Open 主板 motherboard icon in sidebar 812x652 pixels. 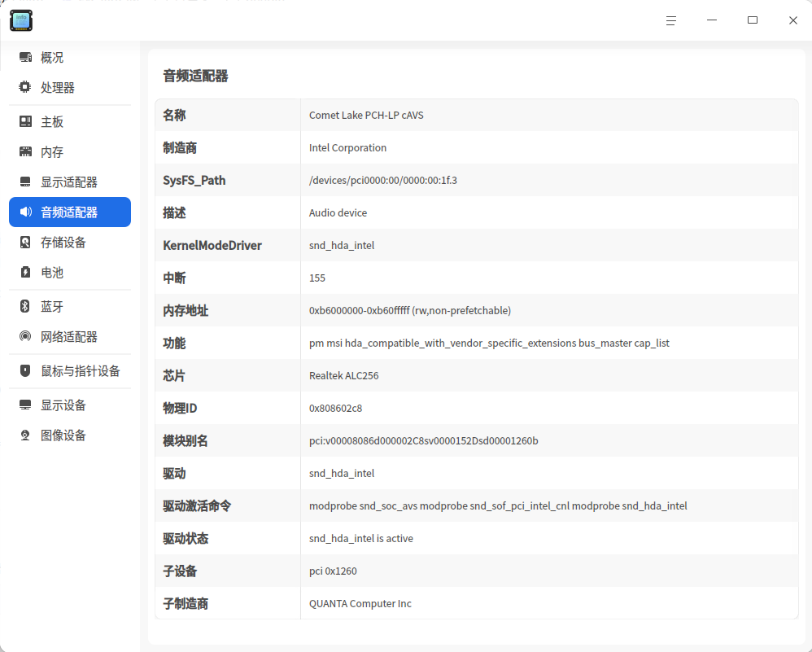tap(25, 121)
